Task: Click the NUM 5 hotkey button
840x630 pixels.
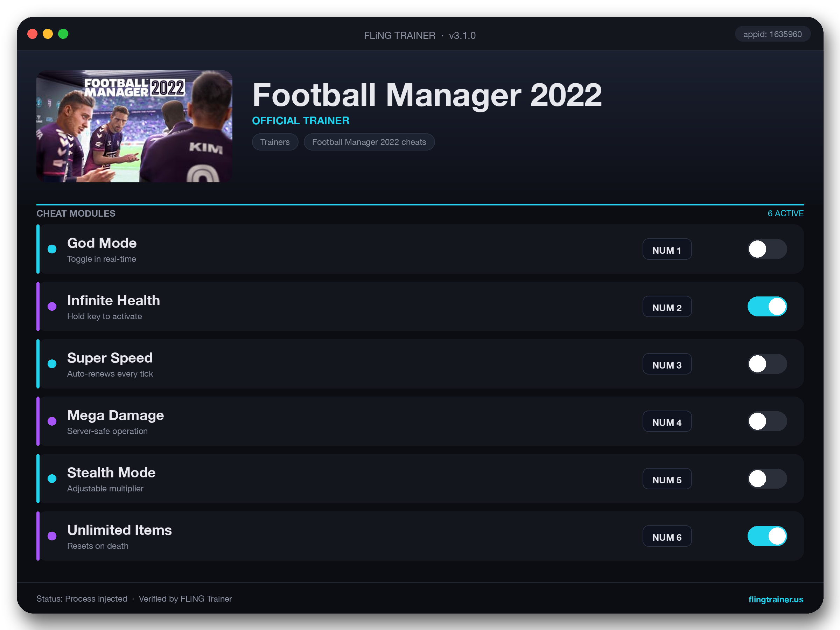Action: click(667, 478)
